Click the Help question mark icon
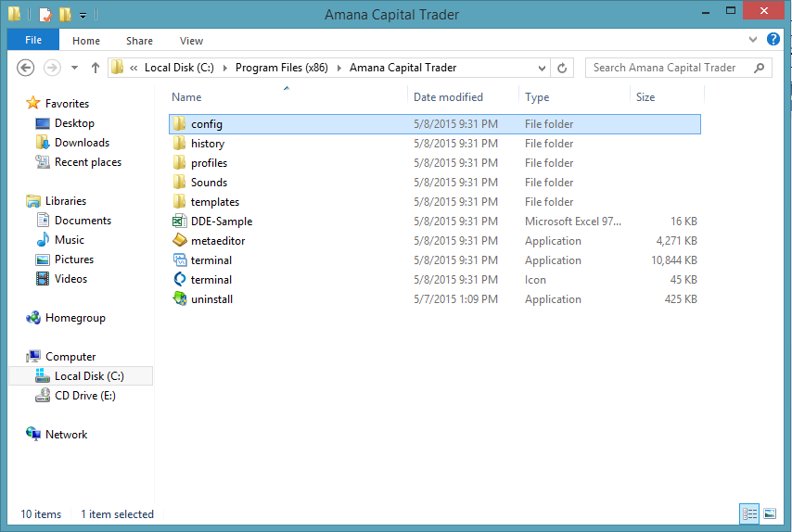The width and height of the screenshot is (792, 532). 773,41
